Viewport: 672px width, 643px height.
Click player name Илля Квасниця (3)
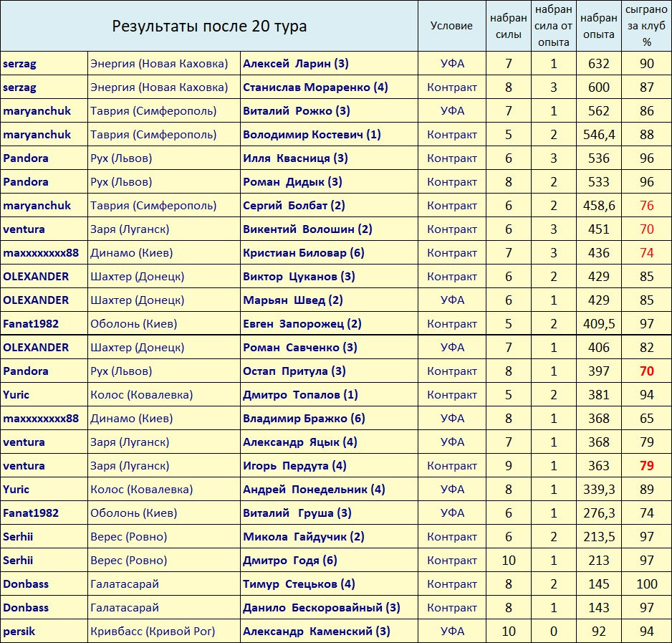(x=295, y=158)
